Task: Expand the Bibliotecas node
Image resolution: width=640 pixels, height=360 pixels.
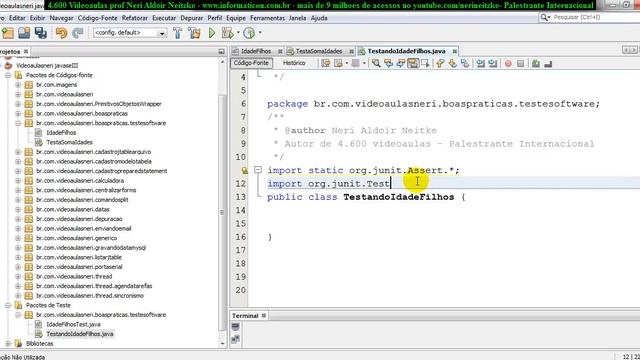Action: pos(8,343)
